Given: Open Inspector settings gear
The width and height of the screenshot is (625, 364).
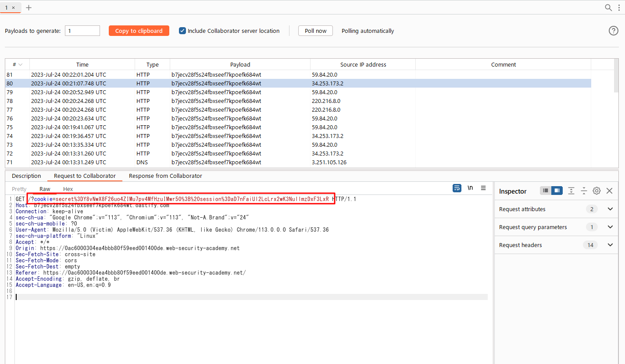Looking at the screenshot, I should click(596, 191).
